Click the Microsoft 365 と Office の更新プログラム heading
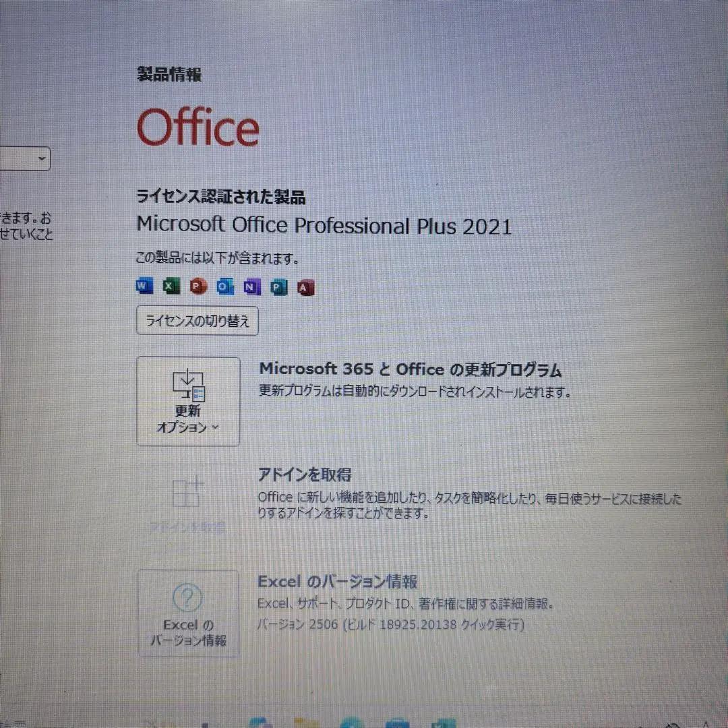 point(411,369)
